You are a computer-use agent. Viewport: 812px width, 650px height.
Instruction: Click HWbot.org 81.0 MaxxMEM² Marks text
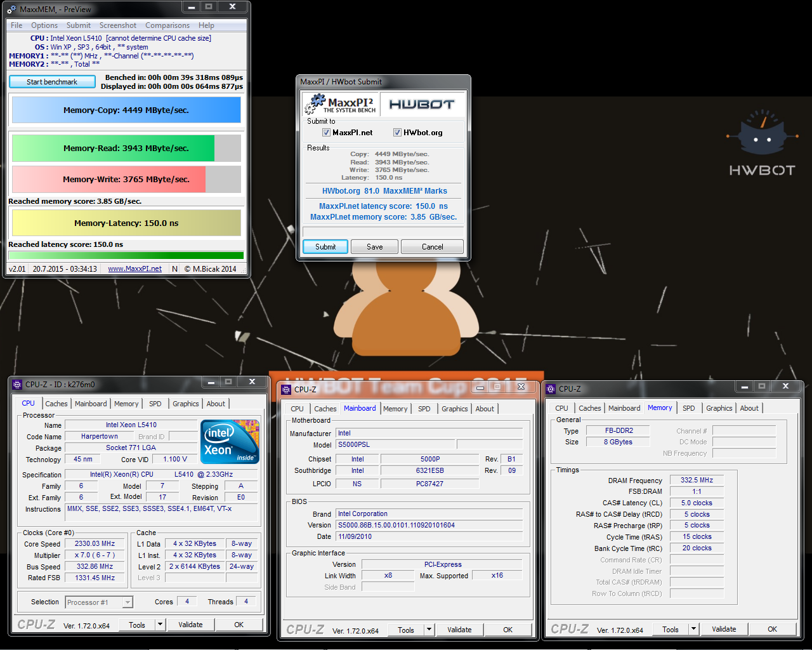384,191
